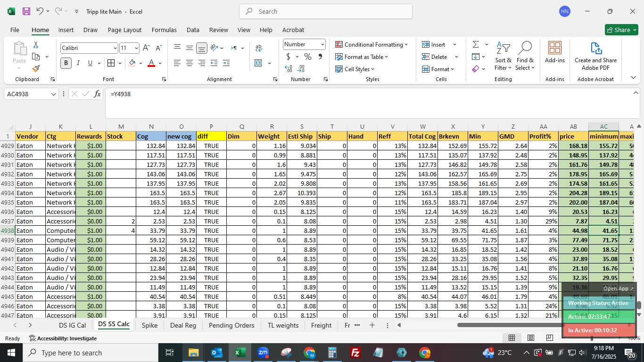644x362 pixels.
Task: Click the Merge & Center icon
Action: 258,63
